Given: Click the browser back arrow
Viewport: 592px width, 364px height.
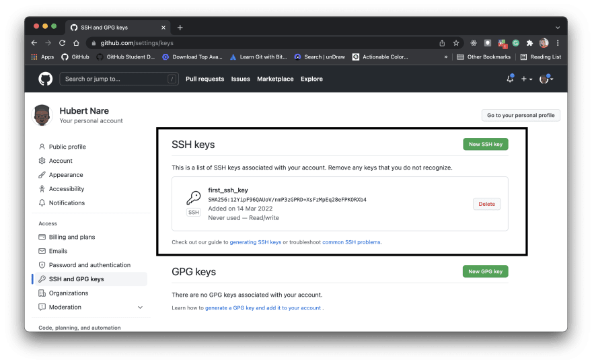Looking at the screenshot, I should click(34, 43).
